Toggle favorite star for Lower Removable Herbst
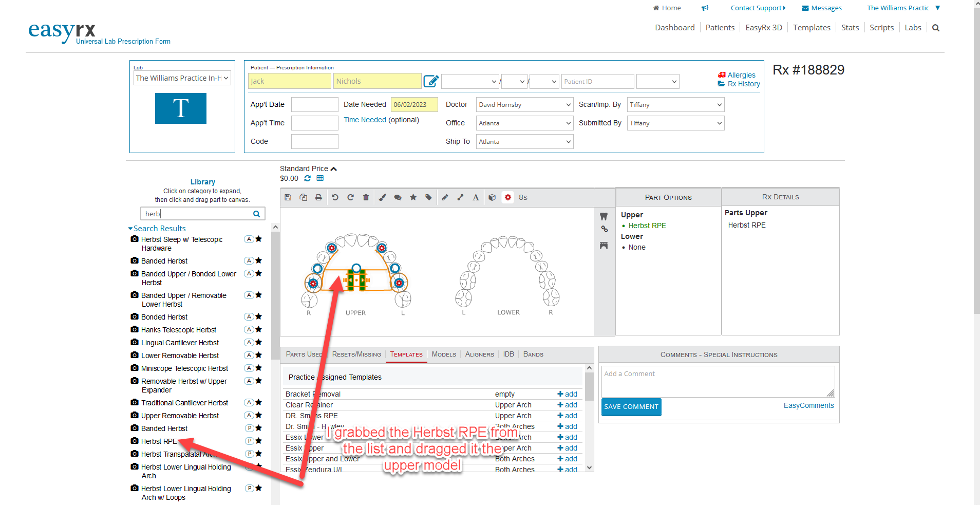980x505 pixels. (258, 355)
